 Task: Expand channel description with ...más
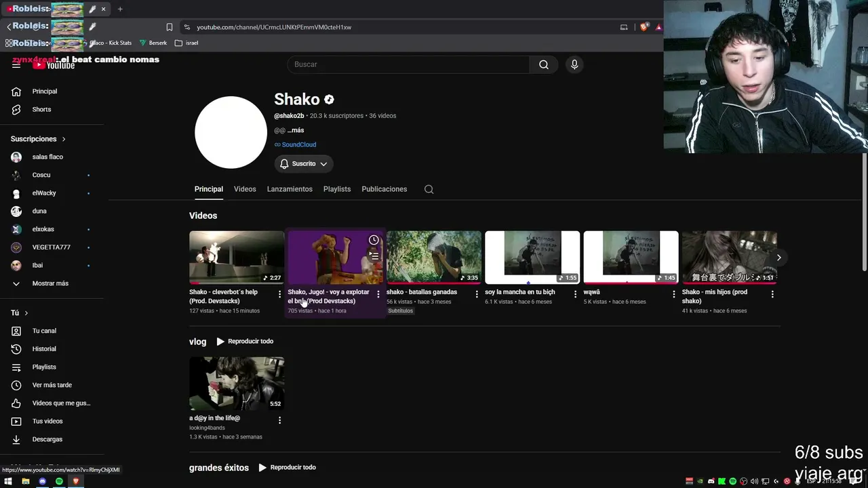[x=296, y=130]
